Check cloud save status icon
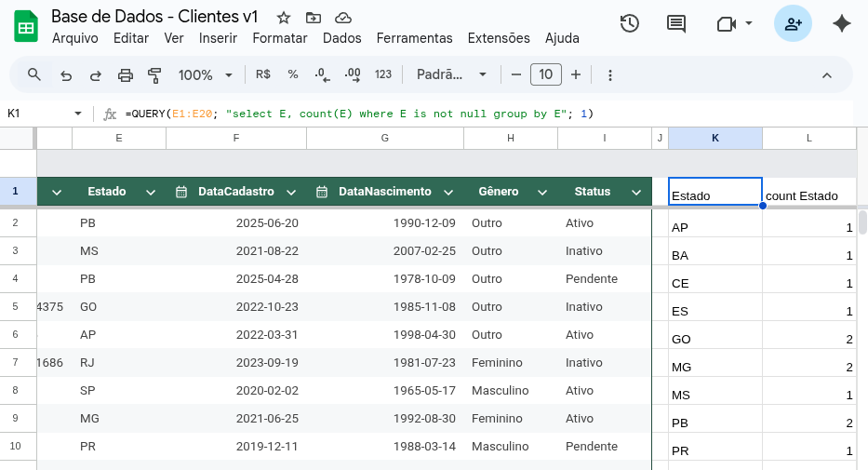868x470 pixels. tap(343, 18)
